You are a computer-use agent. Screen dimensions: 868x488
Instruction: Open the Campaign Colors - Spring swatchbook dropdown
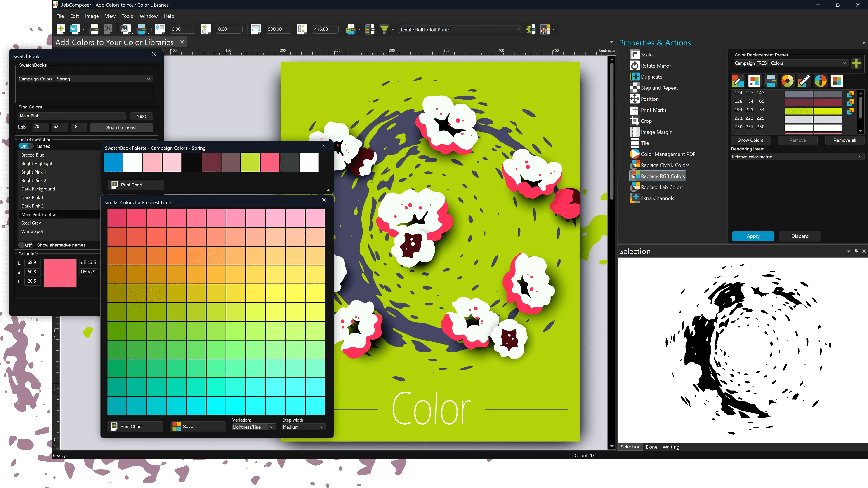point(85,79)
